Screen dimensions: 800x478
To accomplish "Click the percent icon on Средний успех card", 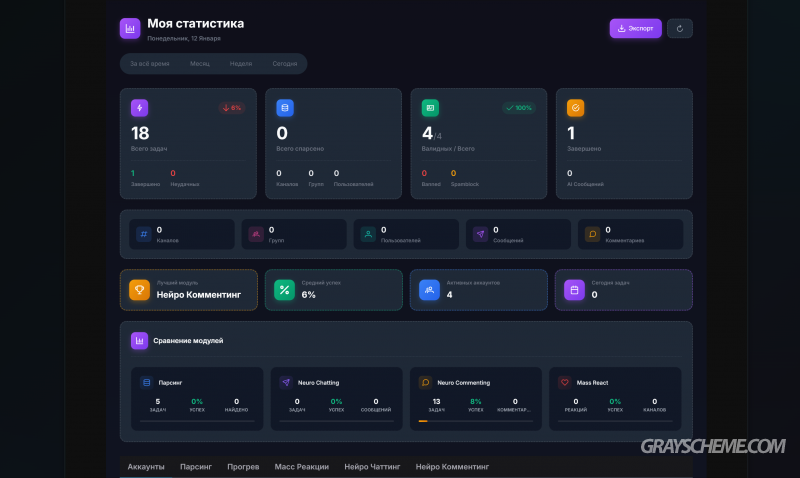I will [x=284, y=290].
